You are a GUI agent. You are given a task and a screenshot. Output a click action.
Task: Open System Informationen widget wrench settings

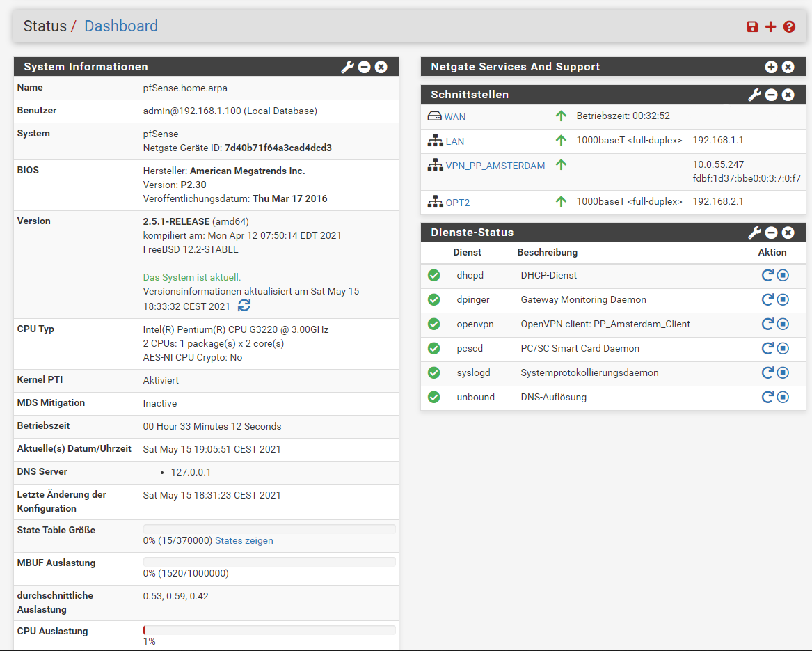[x=347, y=67]
